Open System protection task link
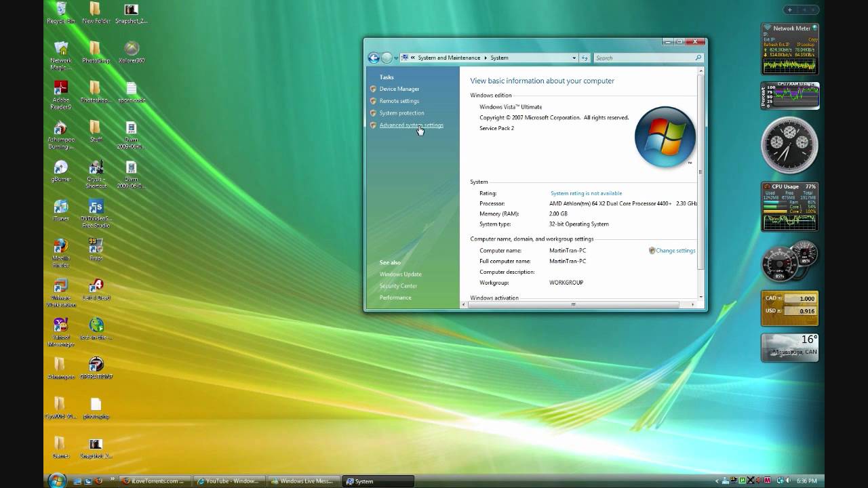This screenshot has height=488, width=868. [x=401, y=113]
